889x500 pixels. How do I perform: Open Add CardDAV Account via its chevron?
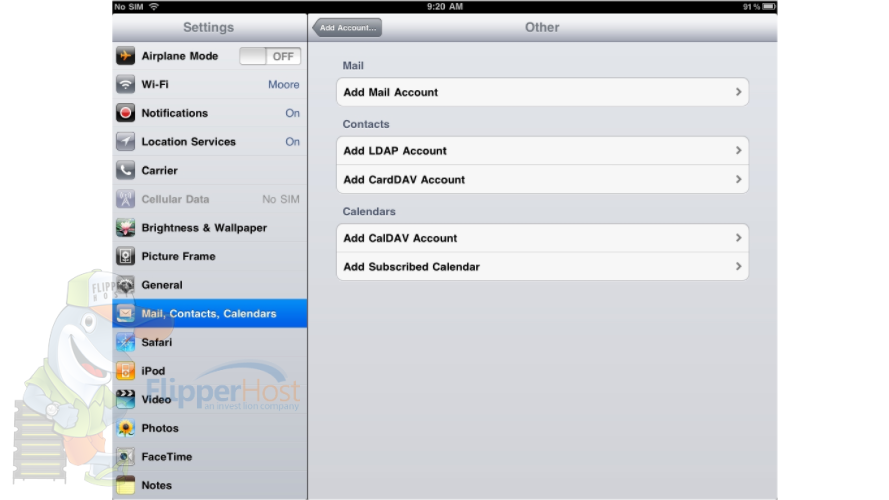click(x=738, y=179)
